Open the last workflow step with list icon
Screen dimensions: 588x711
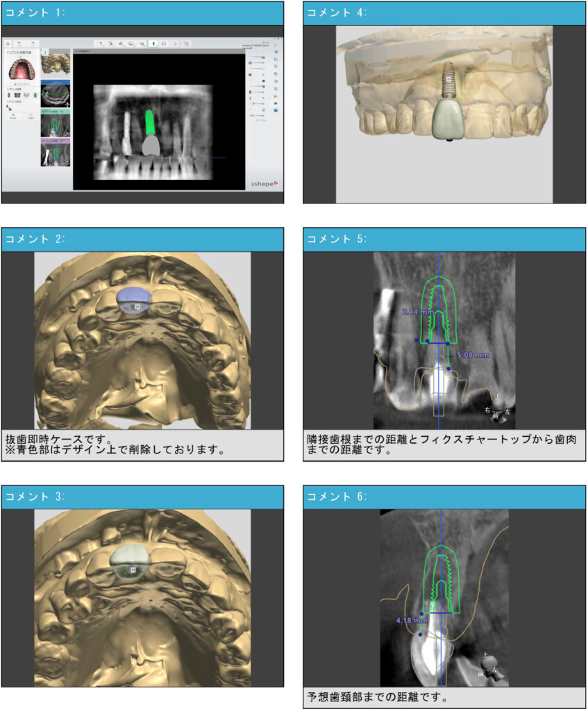click(x=187, y=42)
